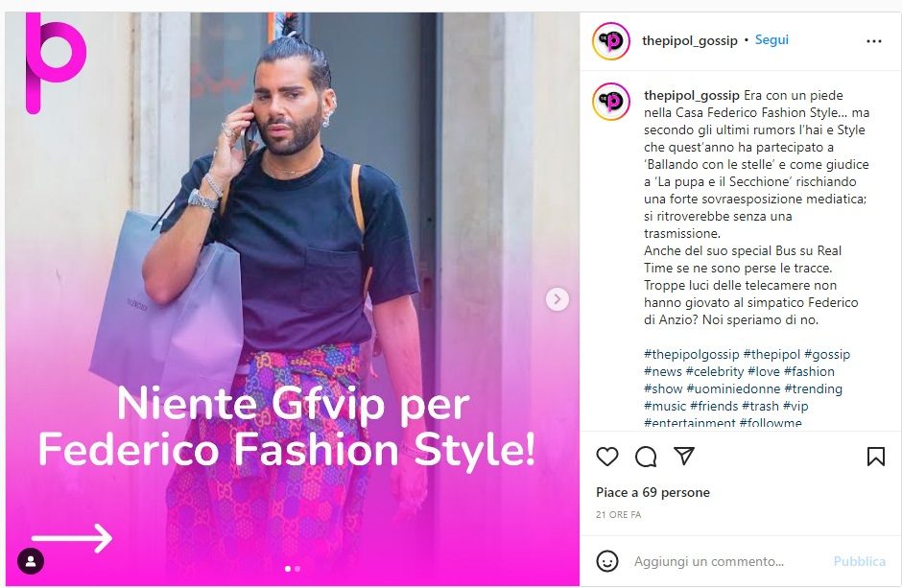This screenshot has height=588, width=902.
Task: Open the emoji picker smiley icon
Action: tap(606, 561)
